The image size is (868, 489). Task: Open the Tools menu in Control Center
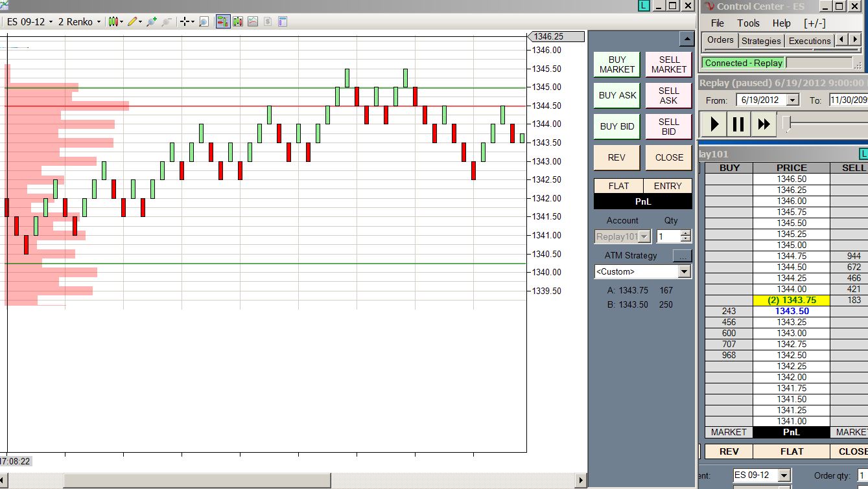pyautogui.click(x=748, y=23)
